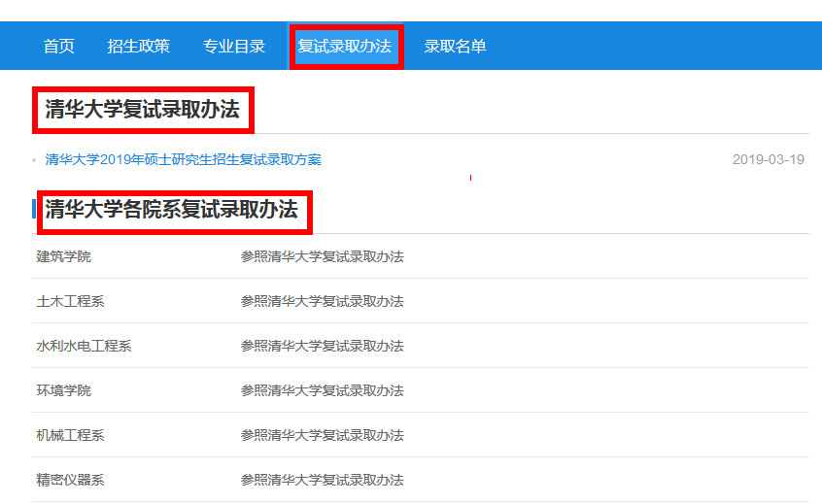
Task: Click 参照清华大学复试录取办法 in 机械工程系 row
Action: 322,435
